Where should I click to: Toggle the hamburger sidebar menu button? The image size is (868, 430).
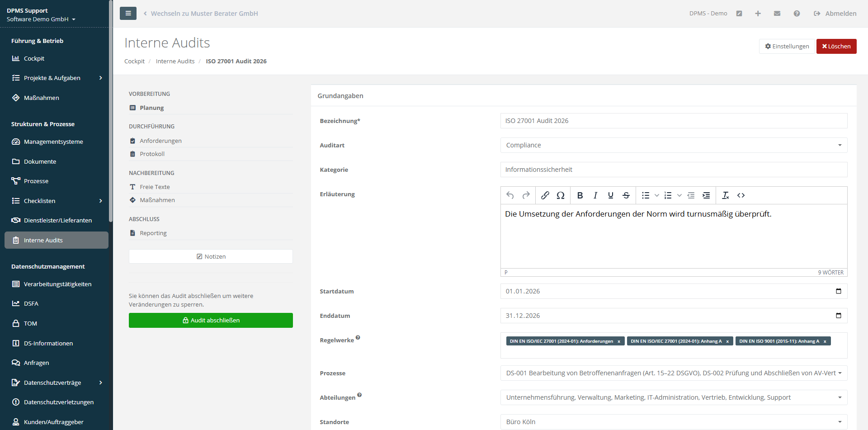[x=128, y=14]
